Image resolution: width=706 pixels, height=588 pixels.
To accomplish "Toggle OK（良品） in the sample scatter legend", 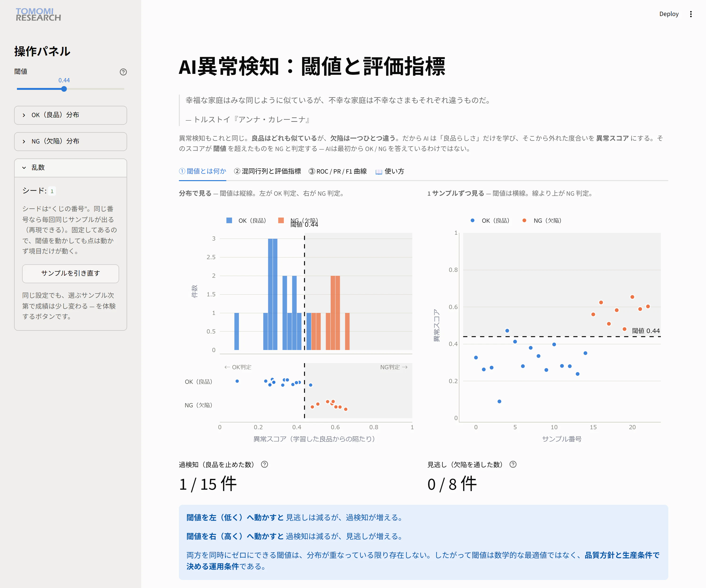I will tap(490, 220).
